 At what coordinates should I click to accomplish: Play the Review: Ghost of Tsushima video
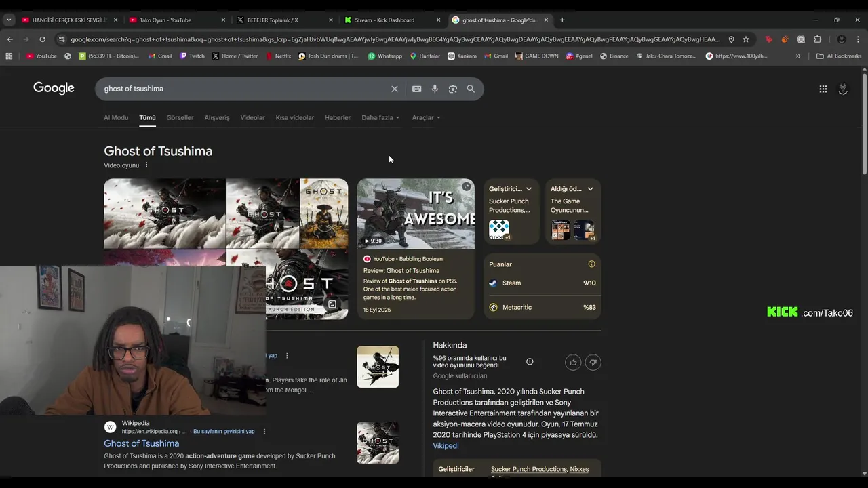pos(416,213)
